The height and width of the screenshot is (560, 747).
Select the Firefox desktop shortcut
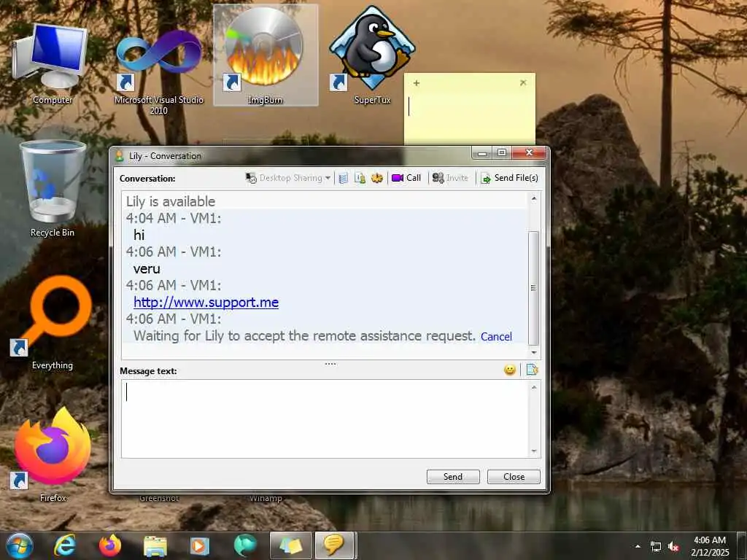click(52, 454)
